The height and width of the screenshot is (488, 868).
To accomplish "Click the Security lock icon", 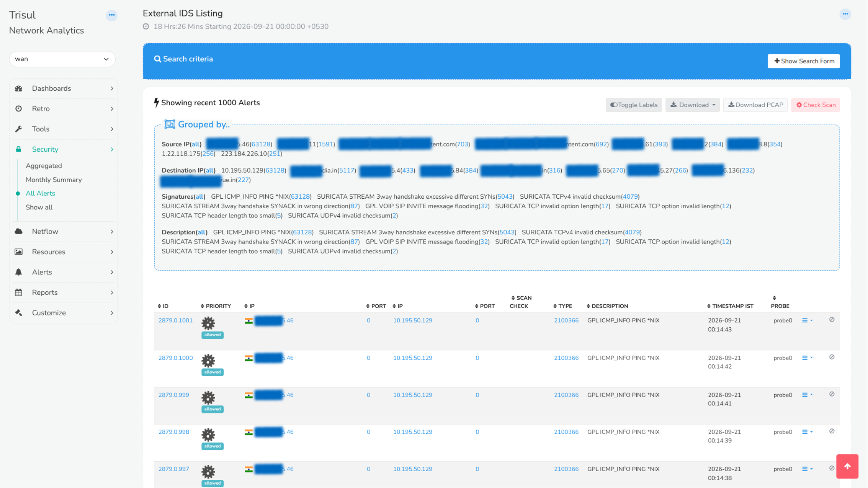I will [x=18, y=149].
